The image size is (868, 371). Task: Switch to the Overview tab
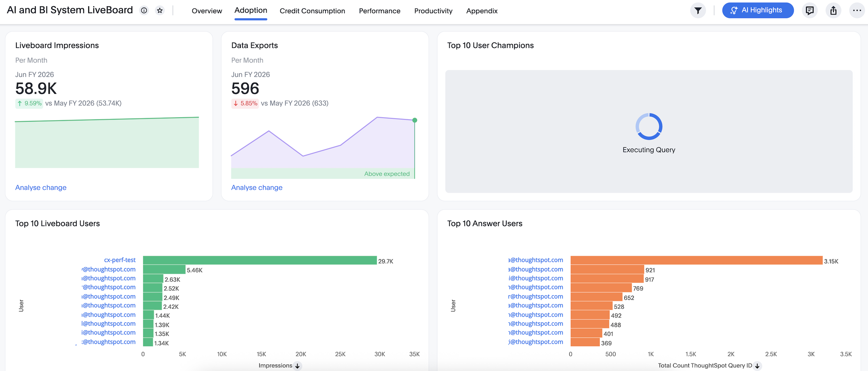point(207,11)
